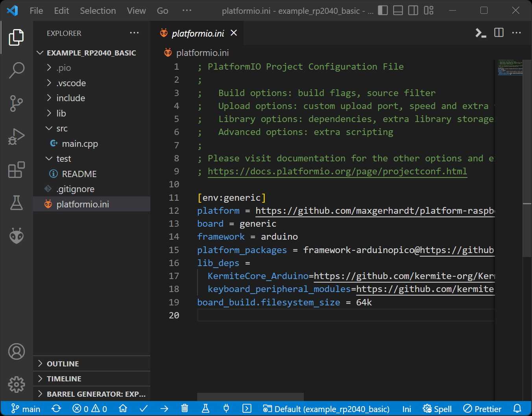Toggle the secondary side bar layout button

pyautogui.click(x=413, y=11)
